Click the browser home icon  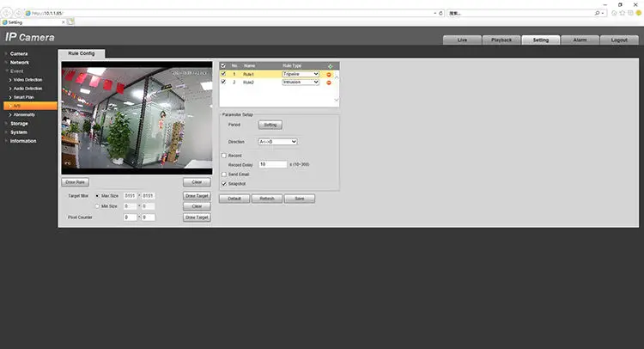tap(613, 13)
